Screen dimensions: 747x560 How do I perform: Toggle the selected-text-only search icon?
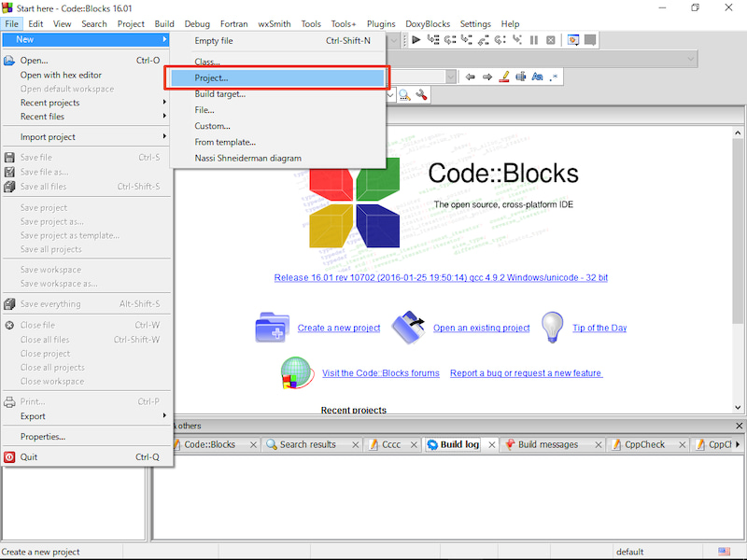pyautogui.click(x=521, y=77)
